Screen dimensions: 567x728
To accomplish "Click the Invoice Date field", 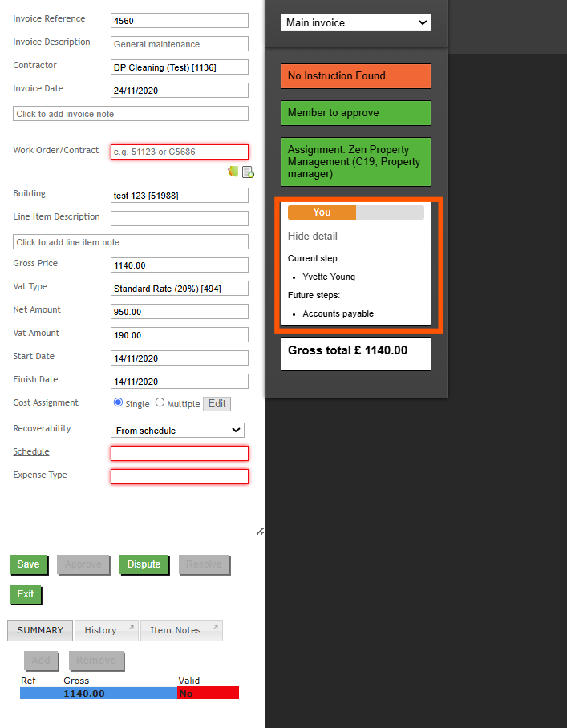I will click(x=180, y=90).
